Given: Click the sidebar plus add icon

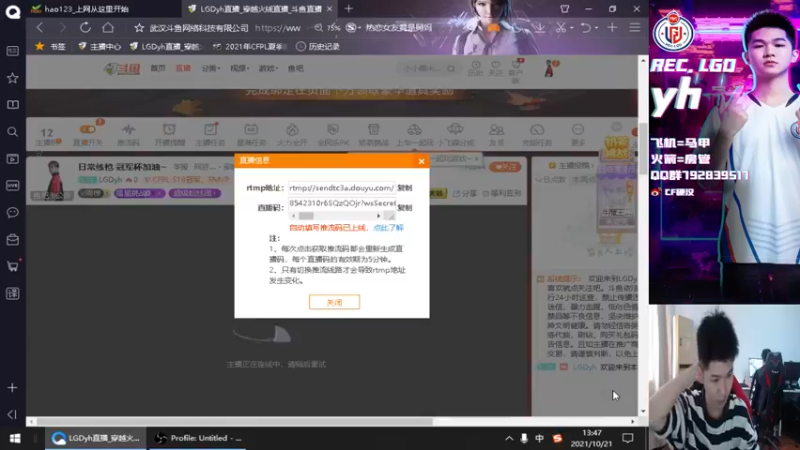Looking at the screenshot, I should point(12,388).
